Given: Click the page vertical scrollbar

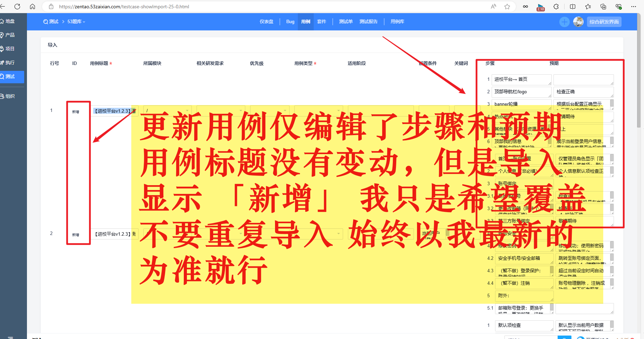Looking at the screenshot, I should 639,70.
